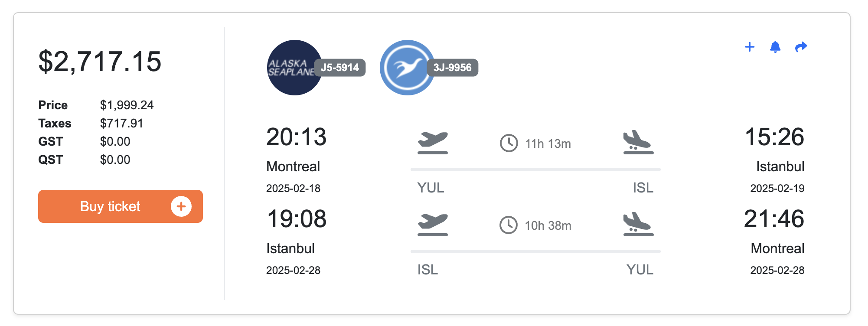Click the departure plane icon on the outbound flight
This screenshot has height=326, width=868.
[x=432, y=142]
